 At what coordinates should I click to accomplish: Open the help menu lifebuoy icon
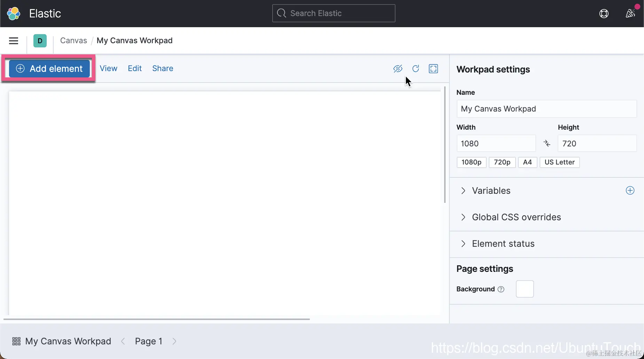pos(604,14)
